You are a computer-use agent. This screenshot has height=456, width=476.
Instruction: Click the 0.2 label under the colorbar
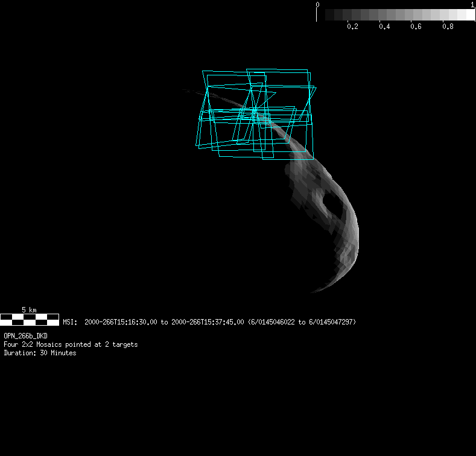click(x=352, y=27)
